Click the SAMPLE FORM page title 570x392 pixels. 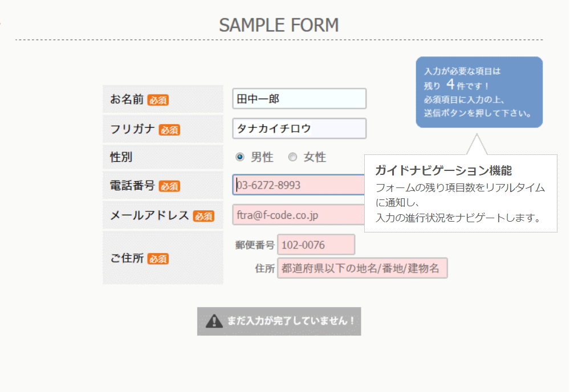pos(279,25)
